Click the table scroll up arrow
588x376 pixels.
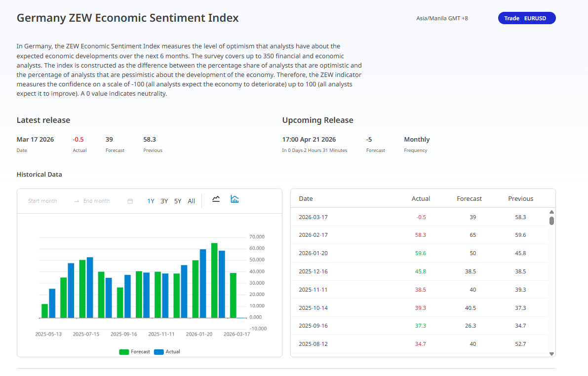pos(551,212)
